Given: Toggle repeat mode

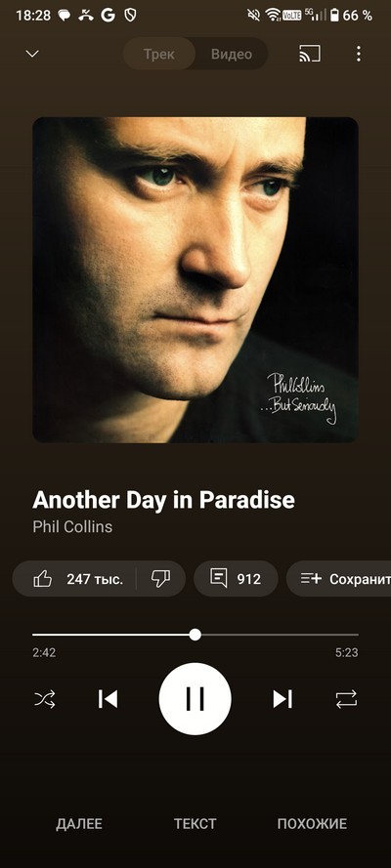Looking at the screenshot, I should pyautogui.click(x=347, y=700).
